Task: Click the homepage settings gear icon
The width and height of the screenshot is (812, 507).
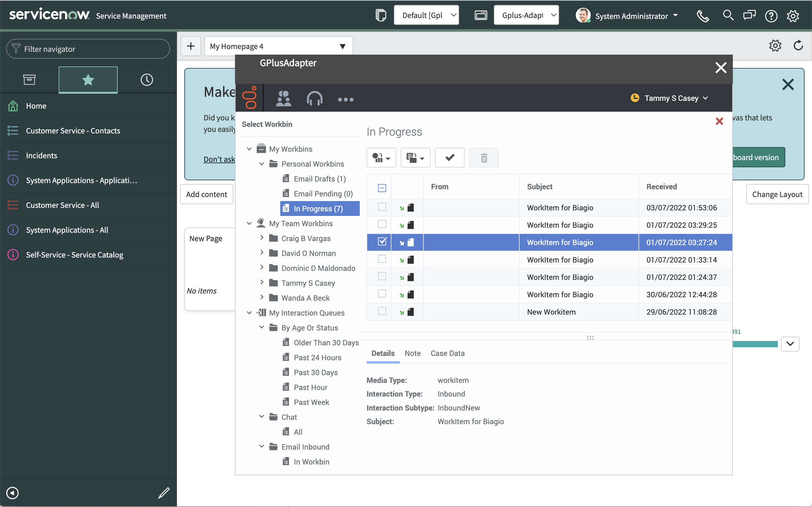Action: [x=775, y=46]
